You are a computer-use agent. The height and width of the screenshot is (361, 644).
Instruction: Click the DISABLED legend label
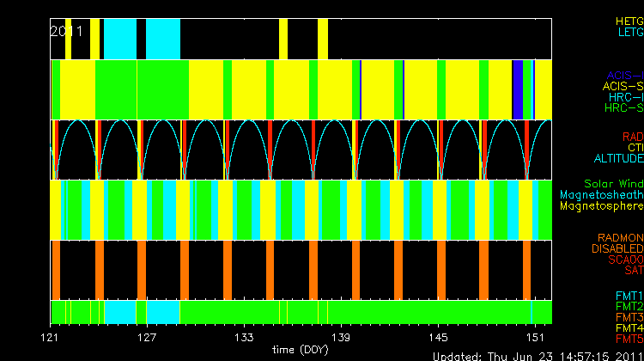(x=618, y=249)
